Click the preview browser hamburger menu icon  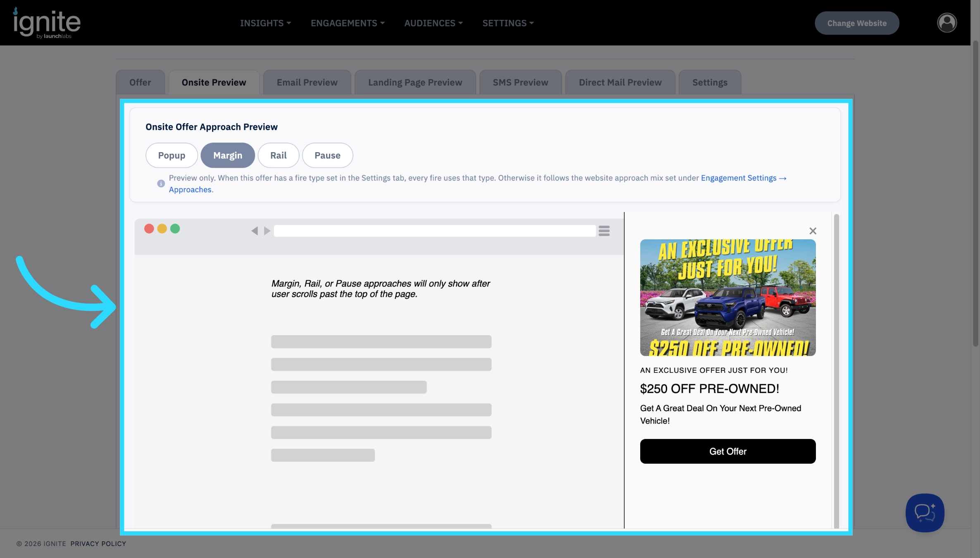[604, 231]
